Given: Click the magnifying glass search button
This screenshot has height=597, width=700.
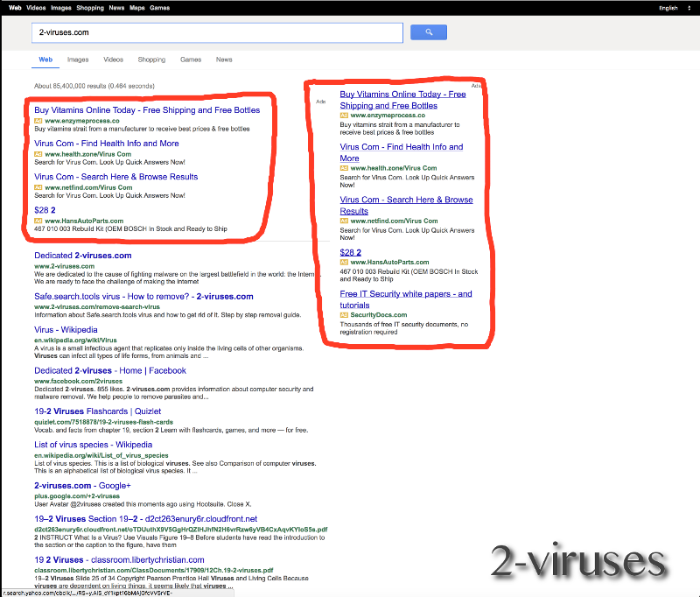Looking at the screenshot, I should (x=428, y=32).
